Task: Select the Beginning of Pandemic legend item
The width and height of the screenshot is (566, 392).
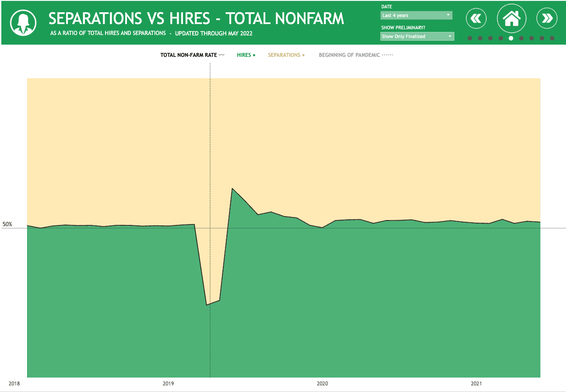Action: tap(355, 55)
